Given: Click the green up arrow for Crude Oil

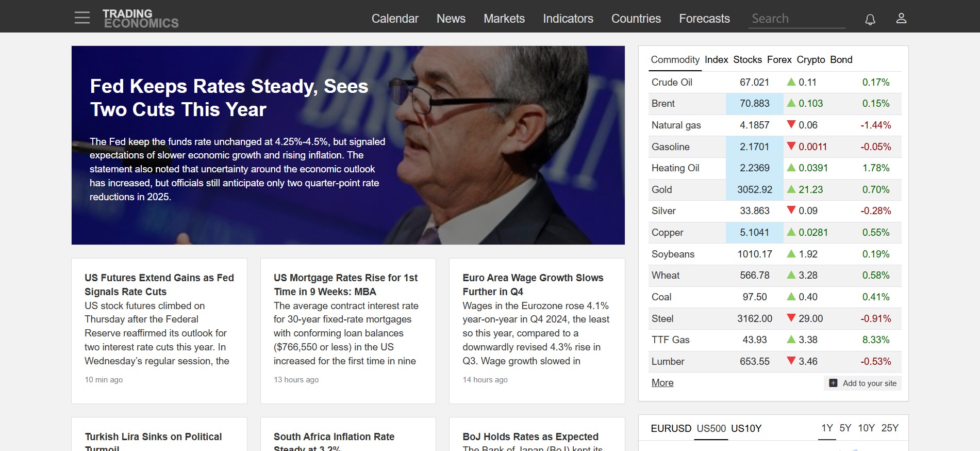Looking at the screenshot, I should click(791, 82).
